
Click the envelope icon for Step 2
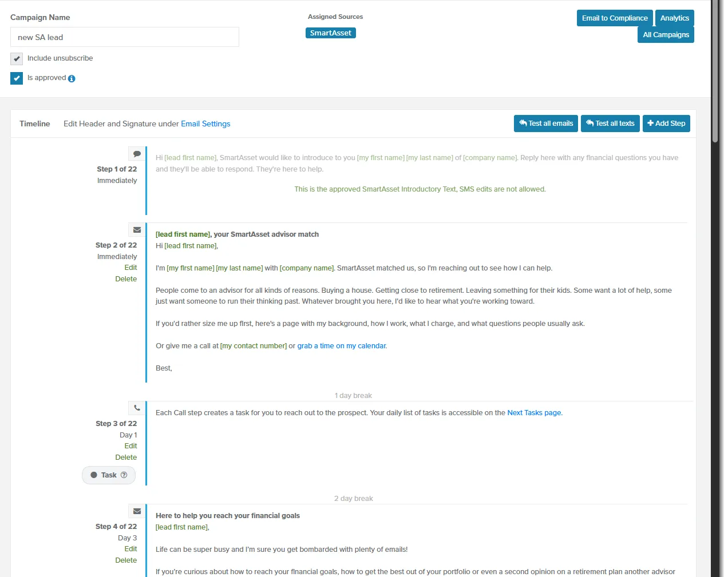coord(137,230)
